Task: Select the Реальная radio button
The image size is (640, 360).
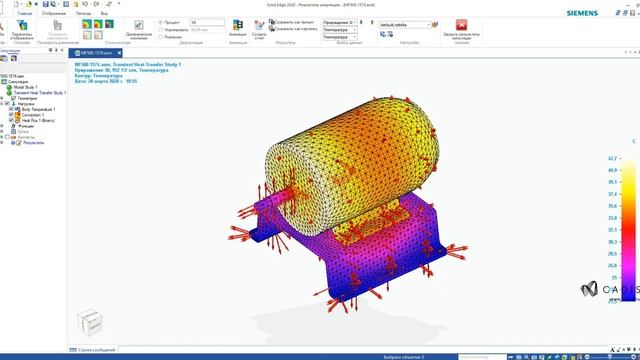Action: (x=160, y=37)
